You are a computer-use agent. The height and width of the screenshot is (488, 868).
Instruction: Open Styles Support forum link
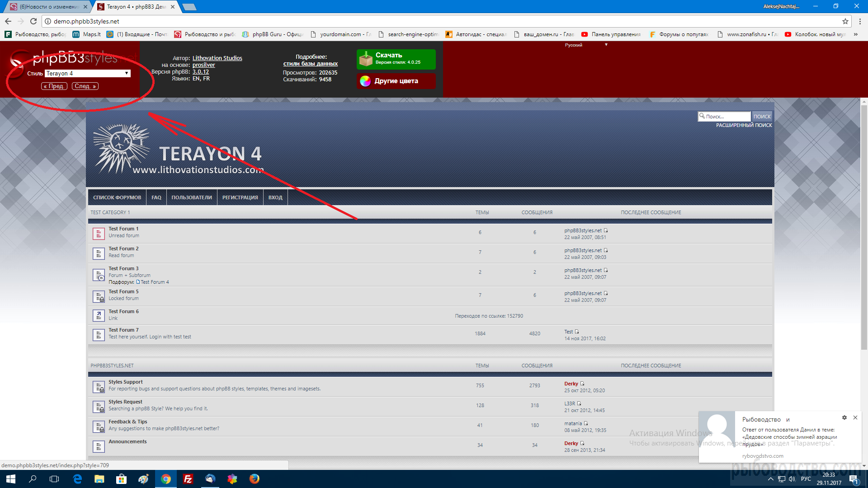click(125, 382)
